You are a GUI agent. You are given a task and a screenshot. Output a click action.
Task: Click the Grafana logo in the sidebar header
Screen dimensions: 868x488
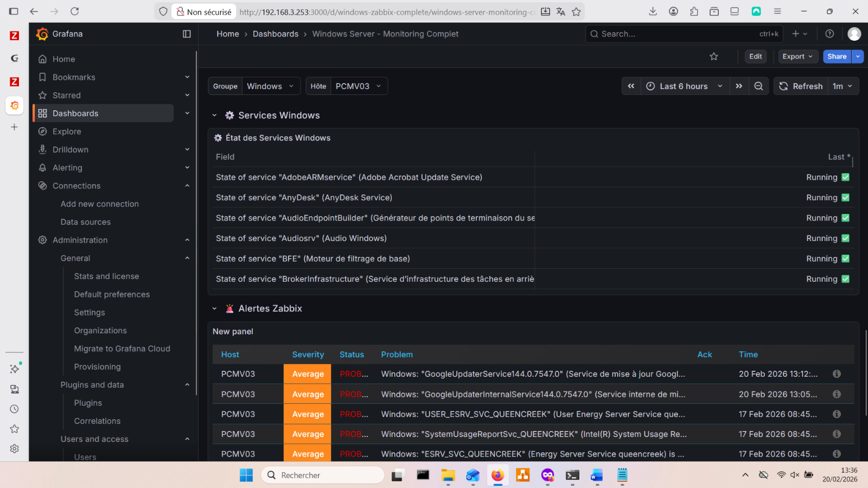tap(42, 34)
